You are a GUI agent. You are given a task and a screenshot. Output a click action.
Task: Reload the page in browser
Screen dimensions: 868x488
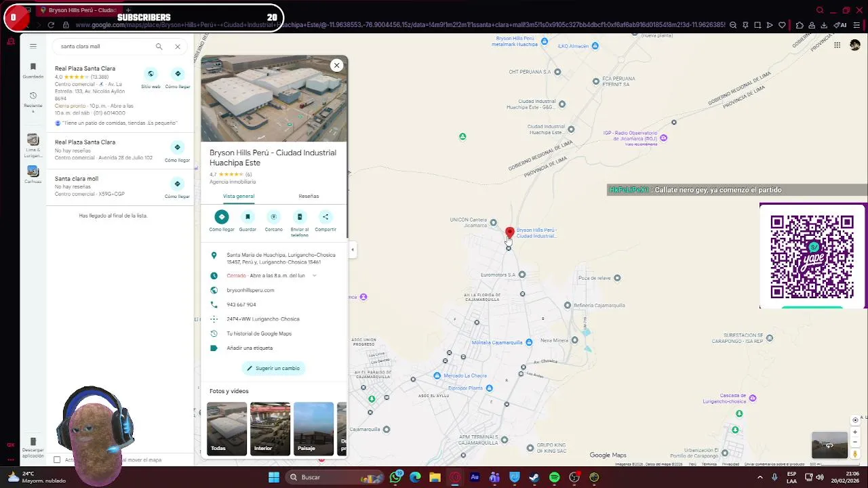[51, 25]
